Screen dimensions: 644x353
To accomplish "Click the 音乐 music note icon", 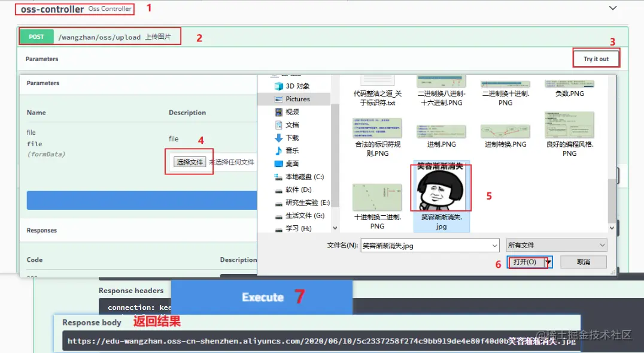I will tap(279, 150).
